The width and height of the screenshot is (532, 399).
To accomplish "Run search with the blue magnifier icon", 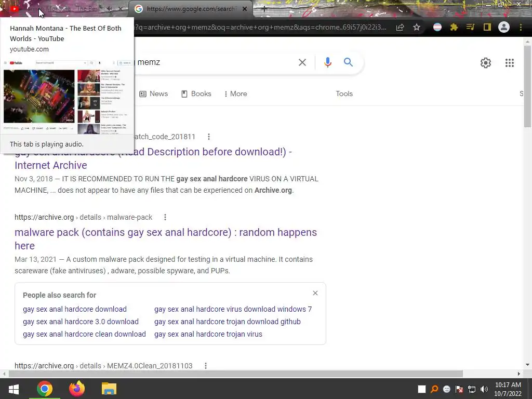I will point(348,62).
